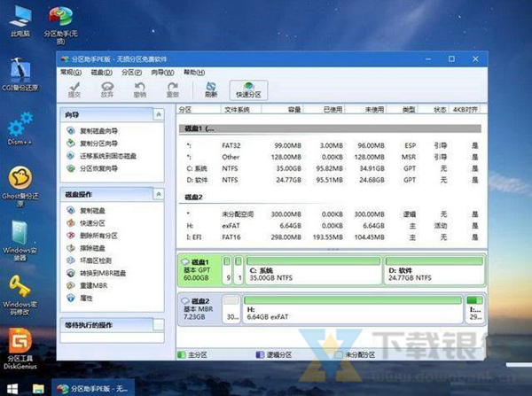The width and height of the screenshot is (532, 396).
Task: Select the C: 系统 NTFS row
Action: (x=330, y=168)
